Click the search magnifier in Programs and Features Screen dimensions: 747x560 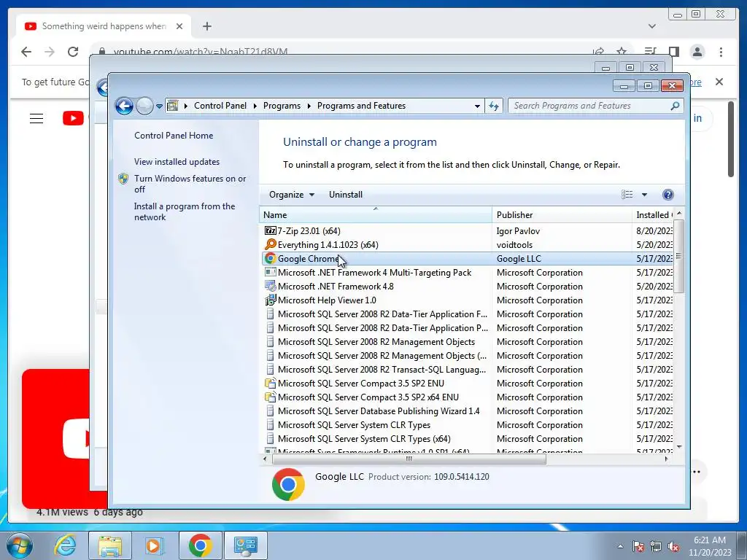[675, 106]
